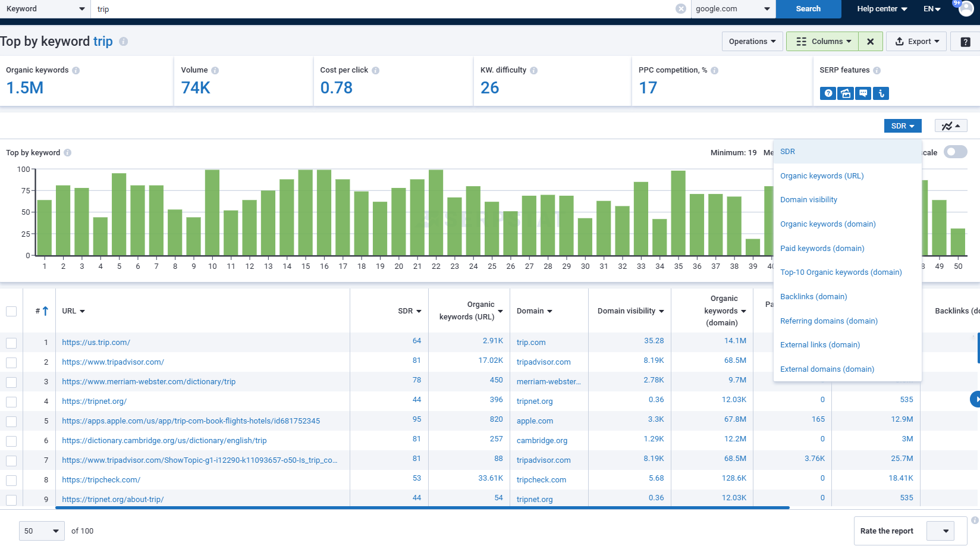The width and height of the screenshot is (980, 552).
Task: Click the chart bar for position 39
Action: pos(753,247)
